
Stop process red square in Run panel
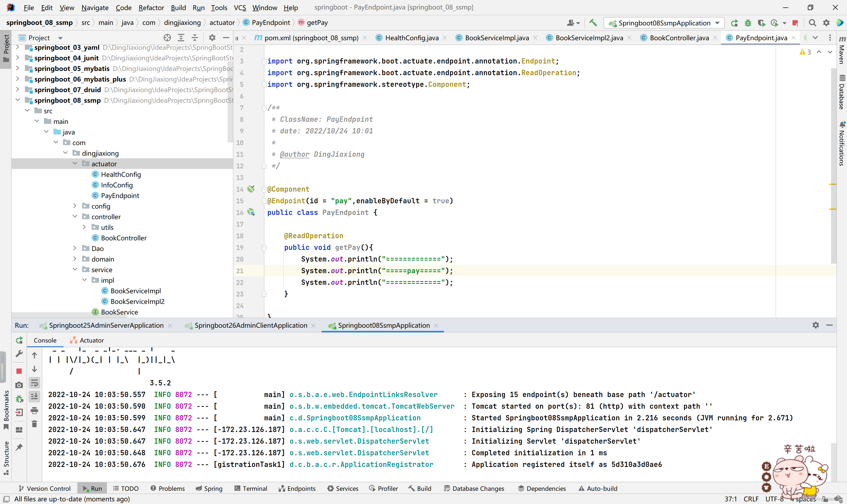[x=19, y=371]
